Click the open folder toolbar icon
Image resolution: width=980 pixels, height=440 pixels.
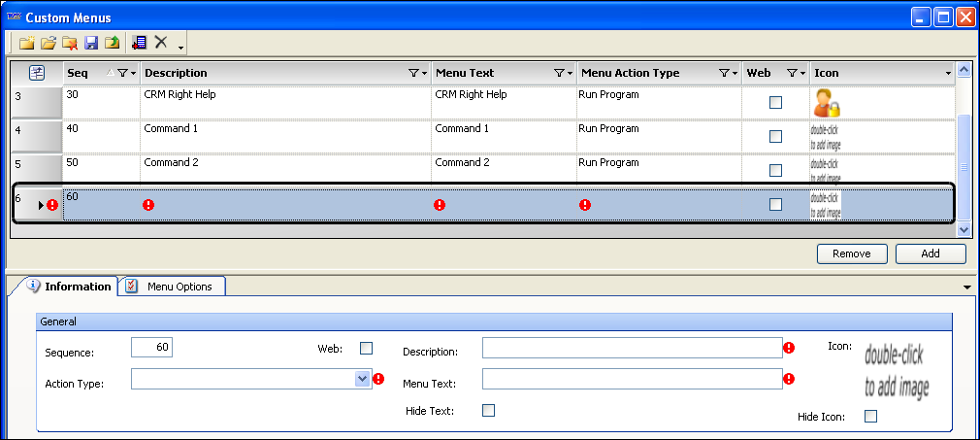[48, 43]
